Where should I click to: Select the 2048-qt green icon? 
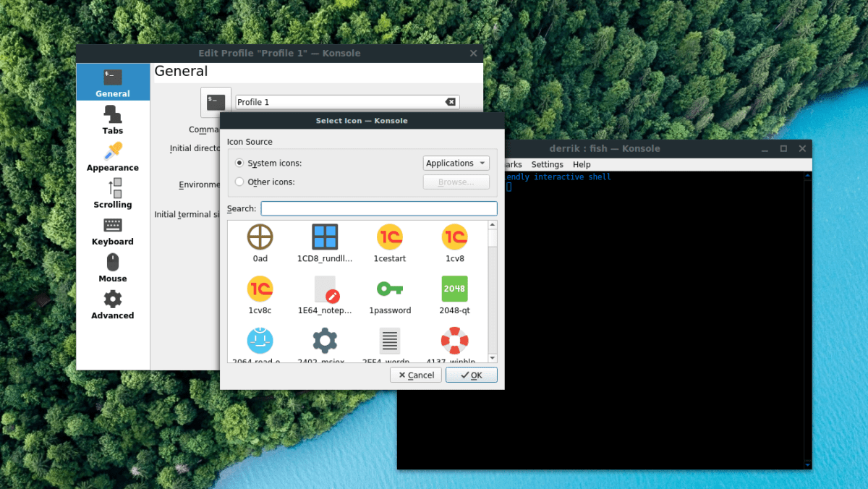click(x=455, y=289)
